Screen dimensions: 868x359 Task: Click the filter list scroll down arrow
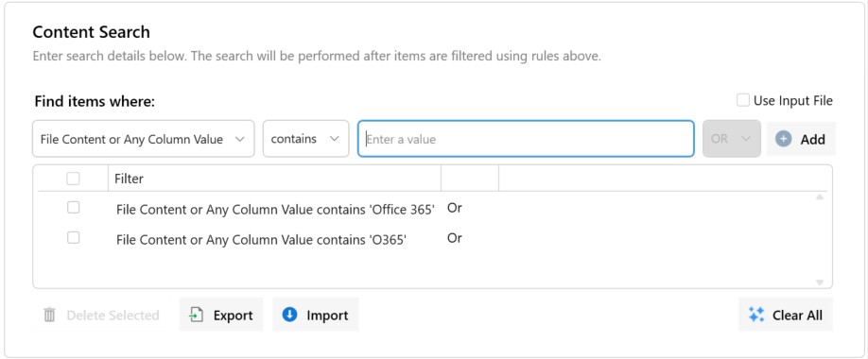pos(820,282)
